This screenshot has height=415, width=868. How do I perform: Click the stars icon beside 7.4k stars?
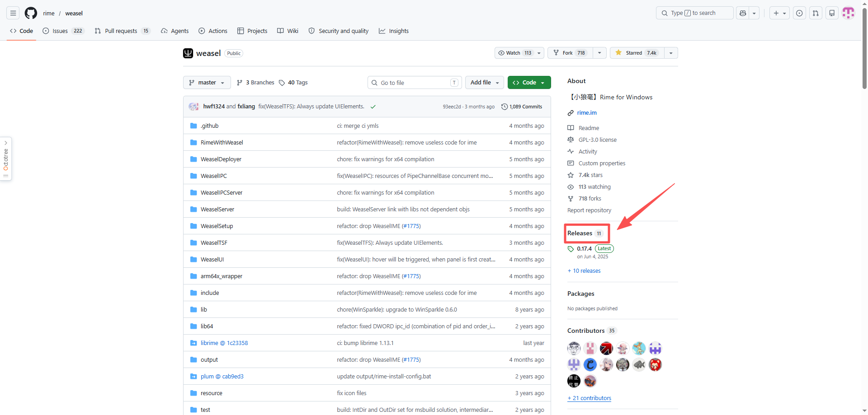[x=571, y=175]
